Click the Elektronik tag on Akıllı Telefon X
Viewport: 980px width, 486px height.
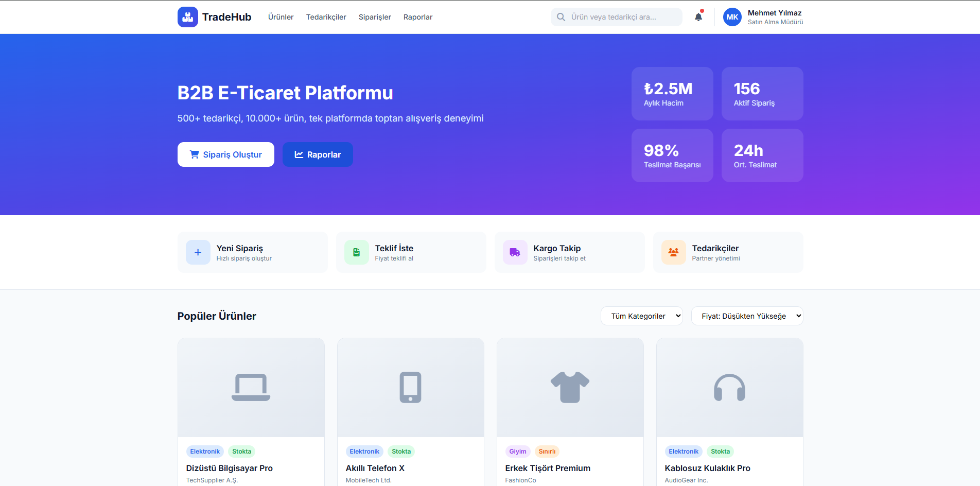click(364, 452)
